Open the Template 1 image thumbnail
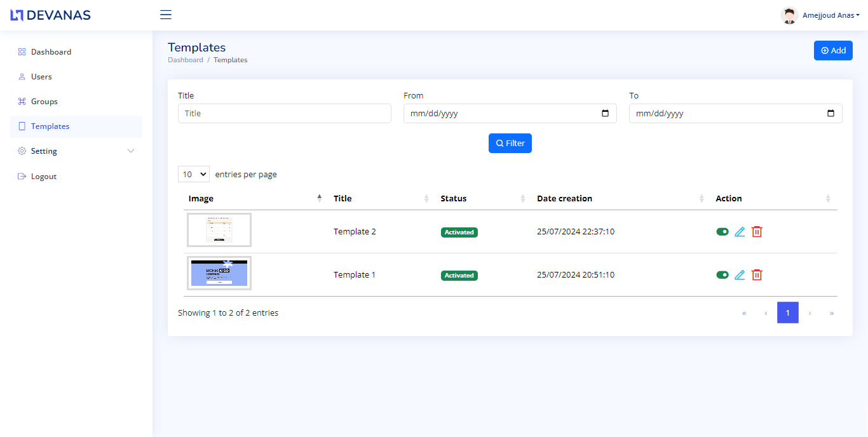Viewport: 868px width, 437px height. click(x=219, y=272)
